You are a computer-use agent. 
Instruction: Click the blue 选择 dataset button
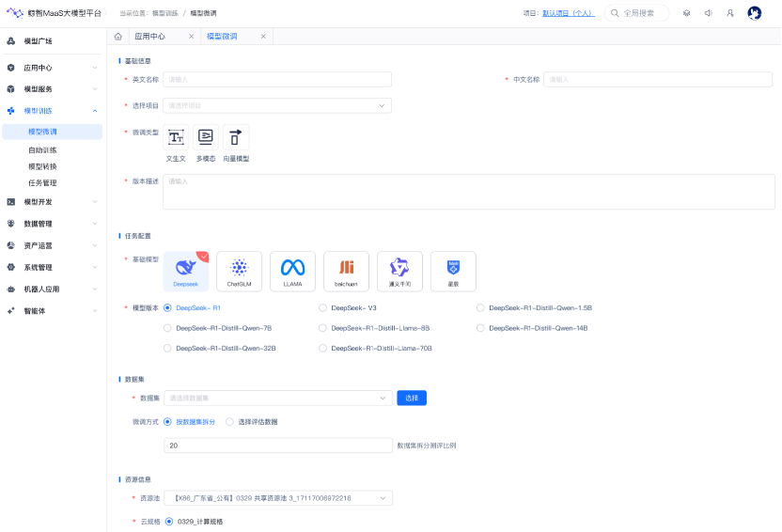(412, 398)
